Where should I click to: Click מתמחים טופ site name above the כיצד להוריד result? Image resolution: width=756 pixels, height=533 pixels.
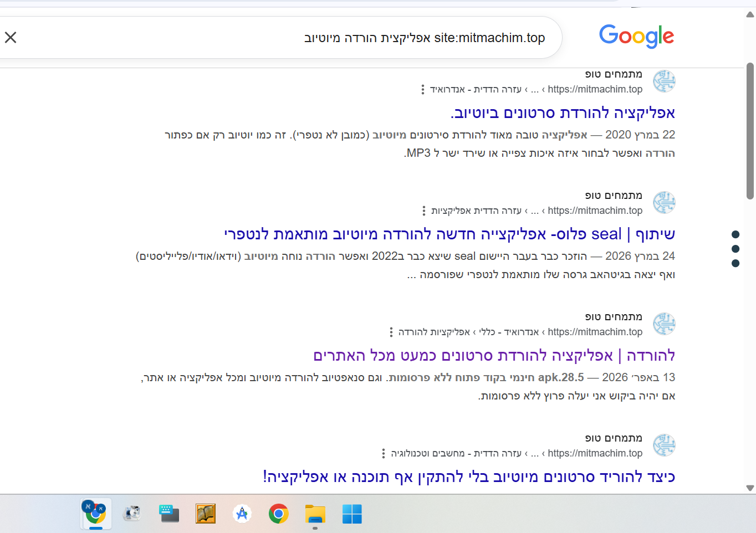pos(614,438)
